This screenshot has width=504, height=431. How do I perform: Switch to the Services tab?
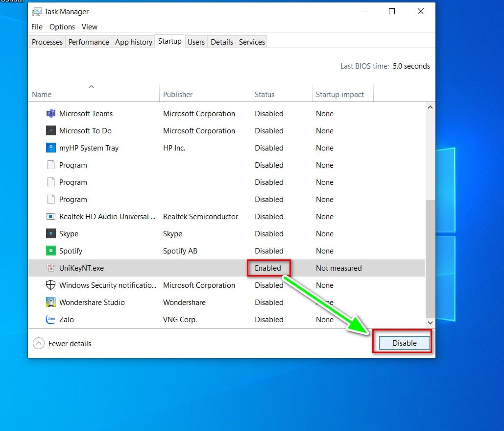point(252,42)
